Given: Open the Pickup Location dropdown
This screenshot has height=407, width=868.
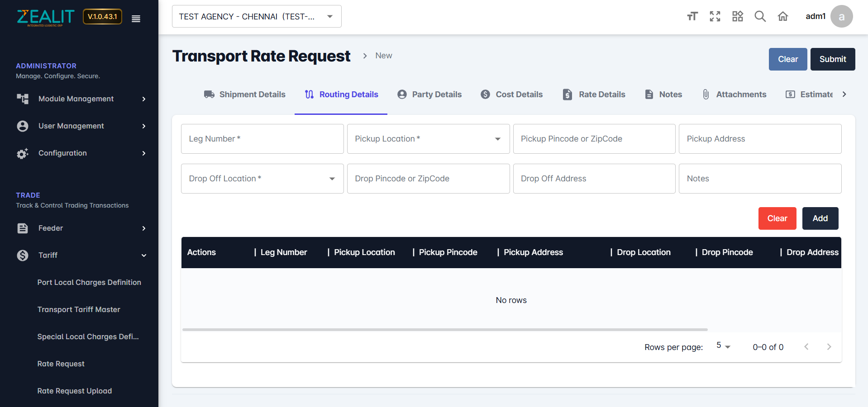Looking at the screenshot, I should pyautogui.click(x=428, y=139).
